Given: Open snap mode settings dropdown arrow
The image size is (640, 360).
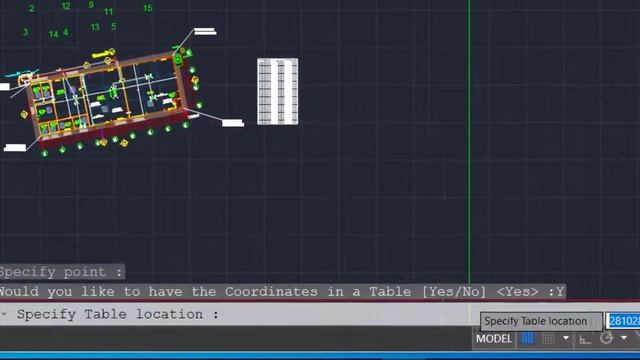Looking at the screenshot, I should click(566, 338).
